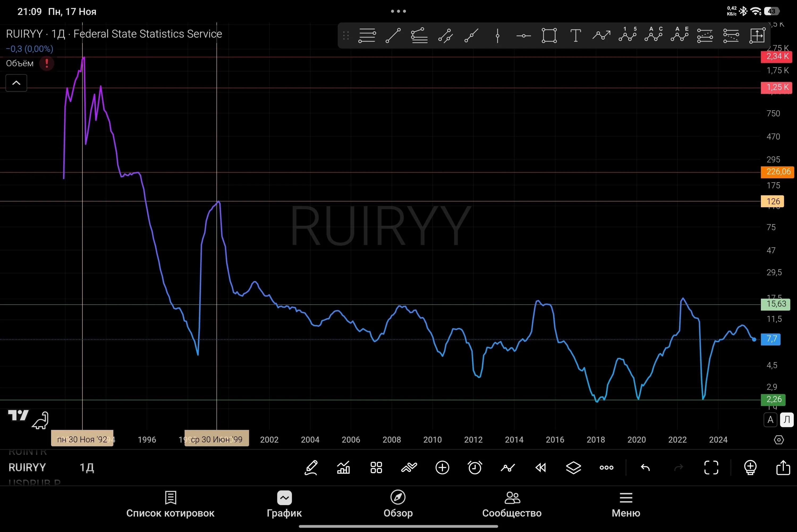This screenshot has height=532, width=797.
Task: Open the four-squares layout templates
Action: [x=376, y=467]
